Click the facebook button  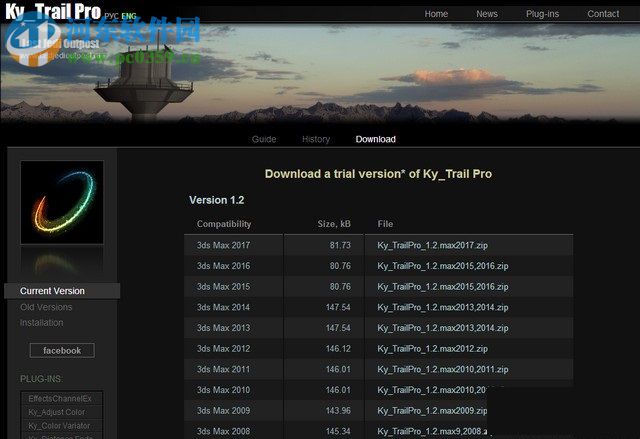tap(62, 350)
